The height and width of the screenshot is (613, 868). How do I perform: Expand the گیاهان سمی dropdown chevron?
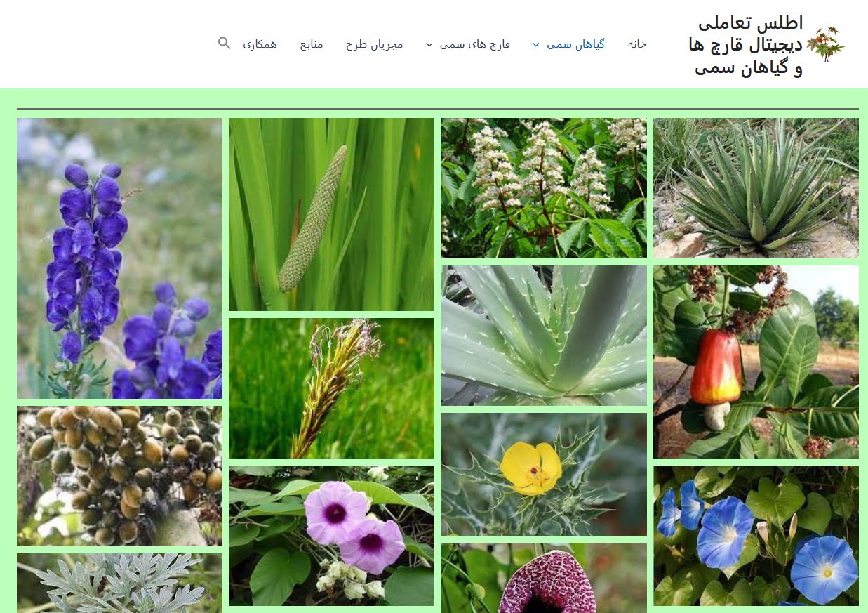click(535, 44)
